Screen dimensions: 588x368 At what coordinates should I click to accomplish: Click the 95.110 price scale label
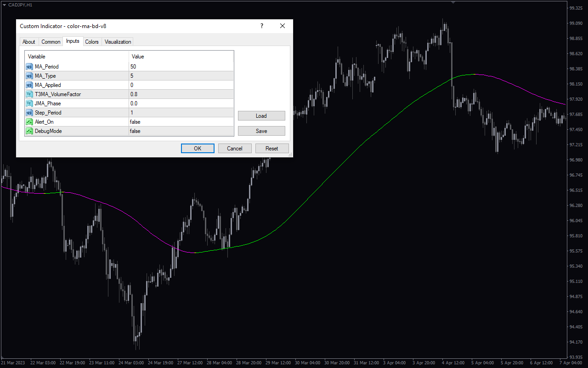click(576, 282)
